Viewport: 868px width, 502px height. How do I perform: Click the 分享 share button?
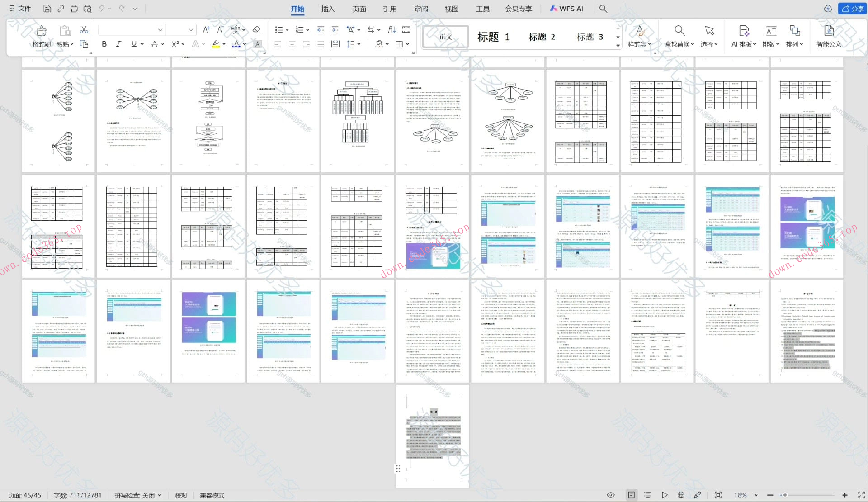click(x=853, y=9)
